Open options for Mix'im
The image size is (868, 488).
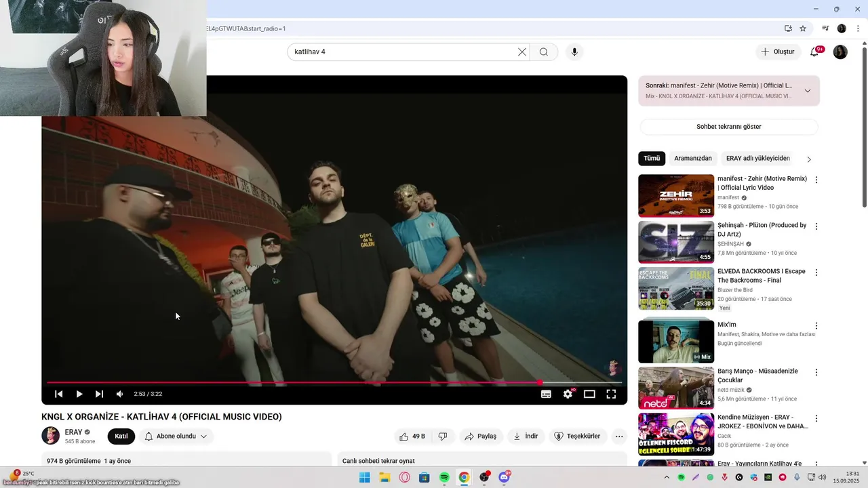(x=816, y=326)
